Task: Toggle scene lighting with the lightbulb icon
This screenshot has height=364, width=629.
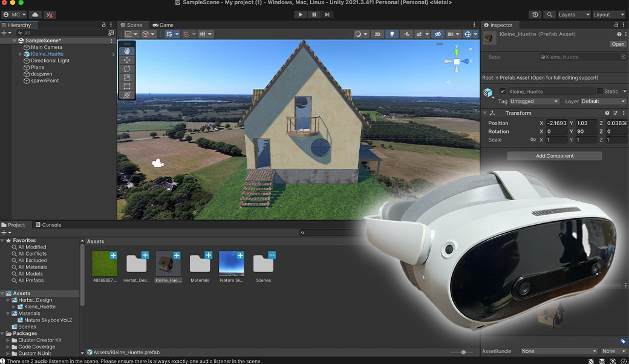Action: (x=392, y=34)
